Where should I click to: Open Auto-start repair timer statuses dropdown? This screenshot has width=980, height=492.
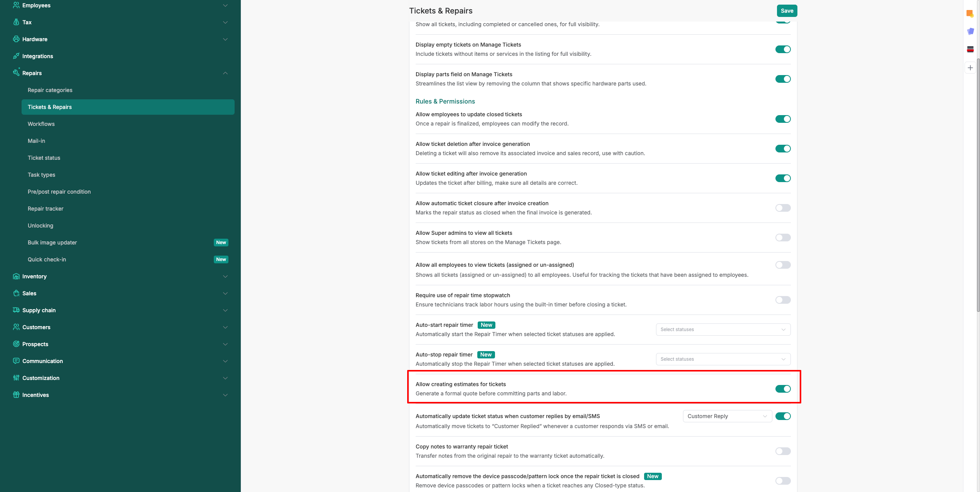723,330
